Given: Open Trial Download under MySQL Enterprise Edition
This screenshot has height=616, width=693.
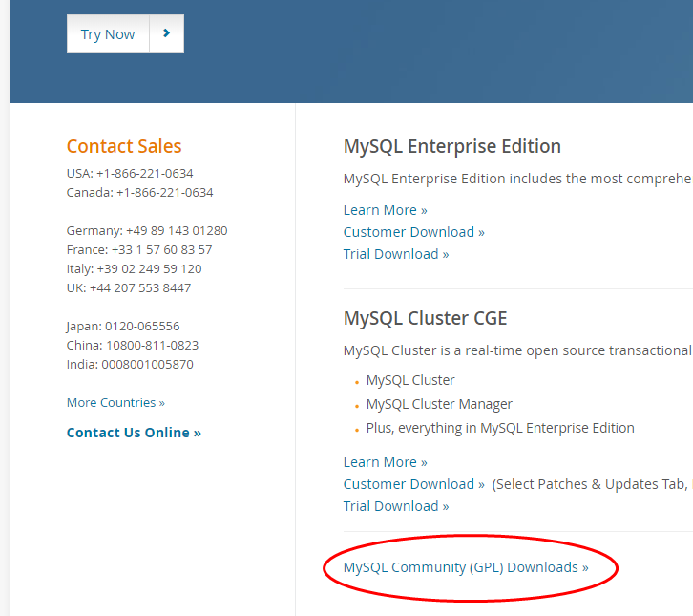Looking at the screenshot, I should 396,254.
